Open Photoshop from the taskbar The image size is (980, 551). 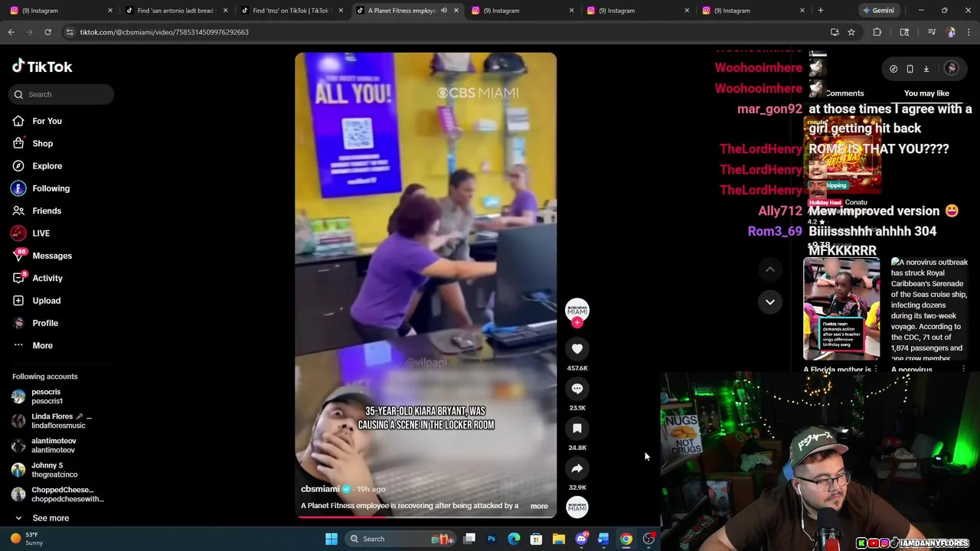coord(492,539)
